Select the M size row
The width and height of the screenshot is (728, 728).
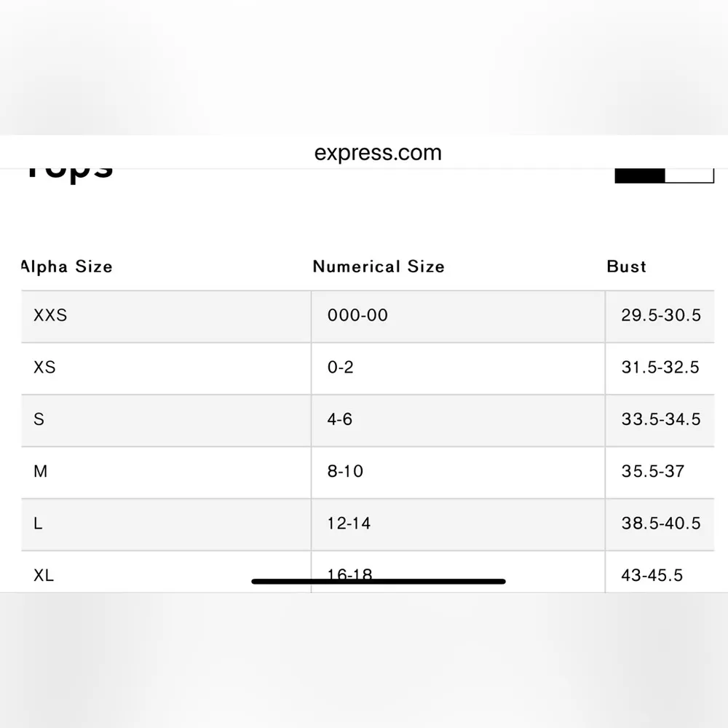coord(41,472)
